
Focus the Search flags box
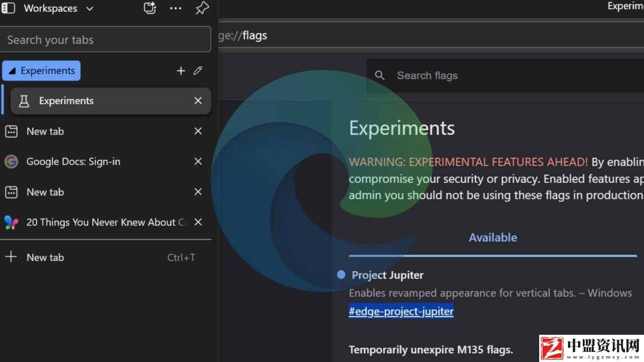pyautogui.click(x=505, y=75)
